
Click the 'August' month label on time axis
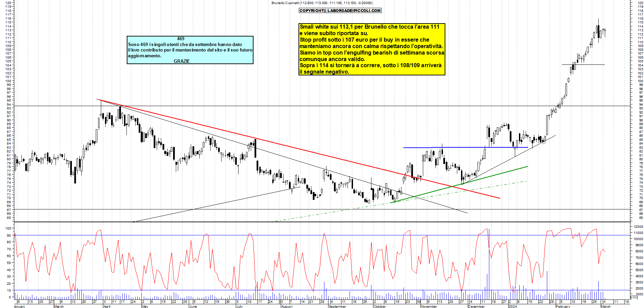(287, 306)
